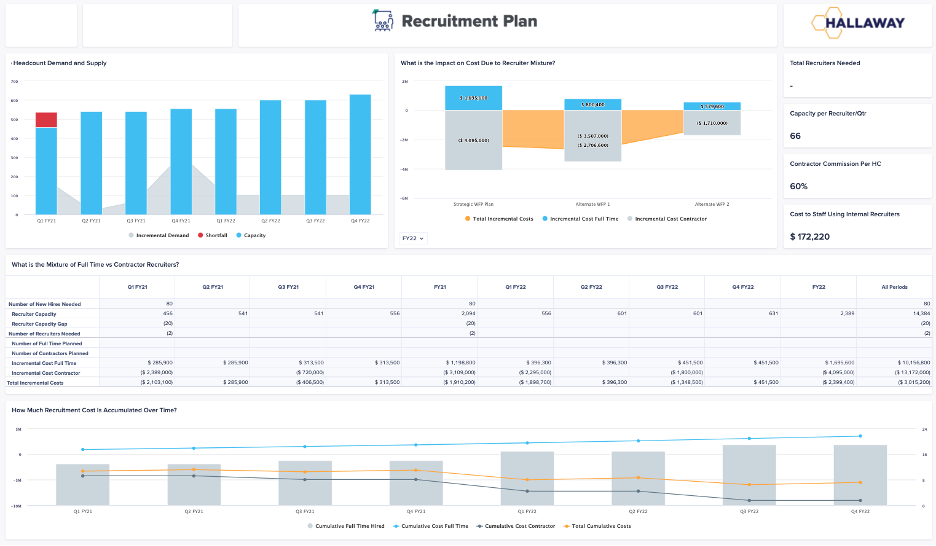
Task: Open the FY22 period dropdown
Action: 413,238
